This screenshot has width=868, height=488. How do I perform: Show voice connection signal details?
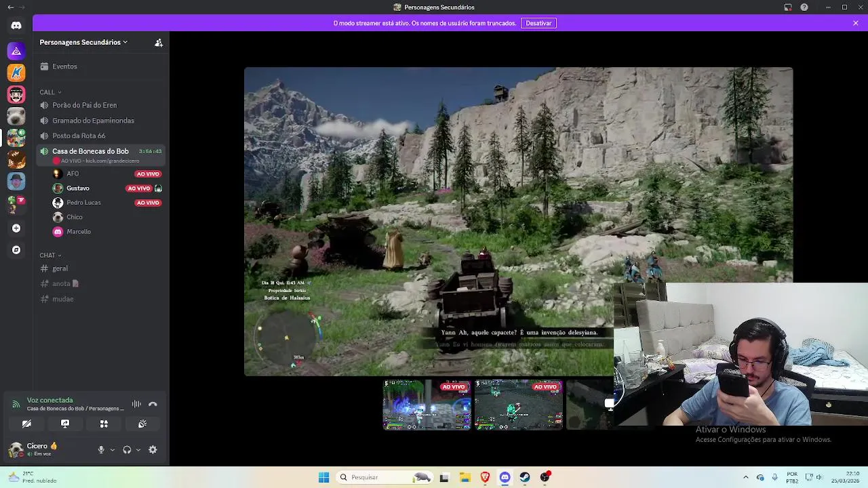coord(16,404)
